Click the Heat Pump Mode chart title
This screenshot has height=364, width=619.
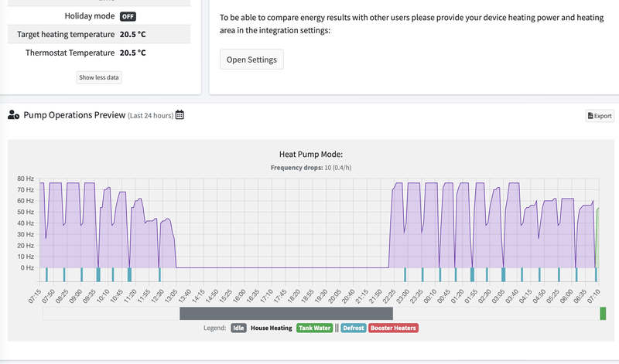(311, 155)
